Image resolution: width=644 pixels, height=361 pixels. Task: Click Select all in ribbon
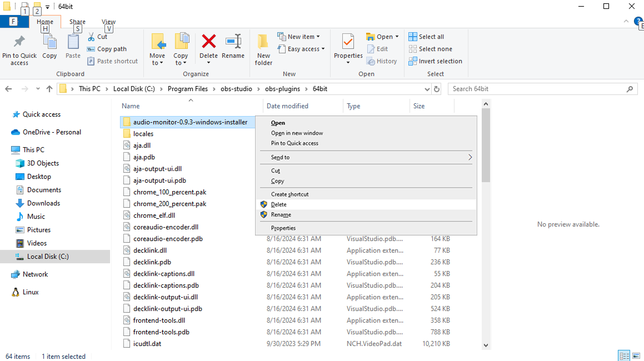(426, 37)
